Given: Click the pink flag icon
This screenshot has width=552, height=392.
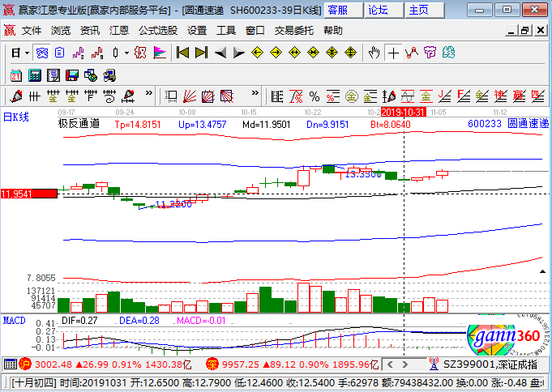Looking at the screenshot, I should tap(160, 53).
